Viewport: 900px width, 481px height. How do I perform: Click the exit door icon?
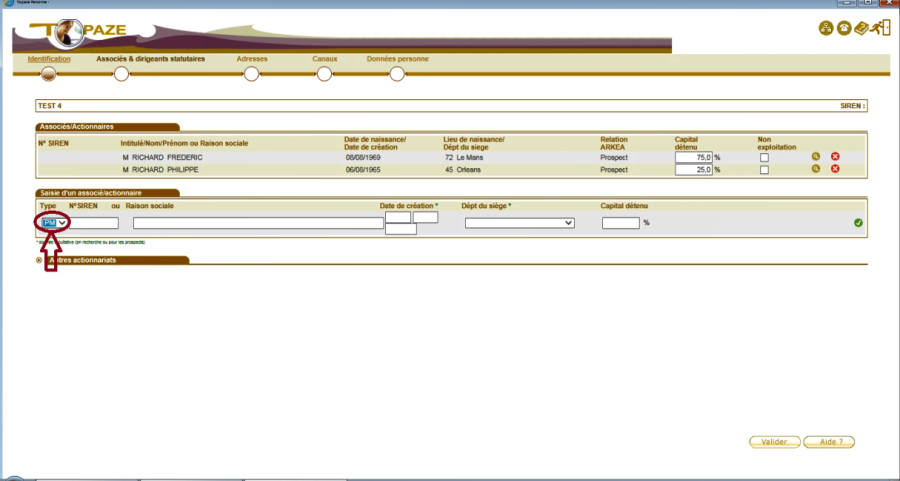click(x=880, y=28)
